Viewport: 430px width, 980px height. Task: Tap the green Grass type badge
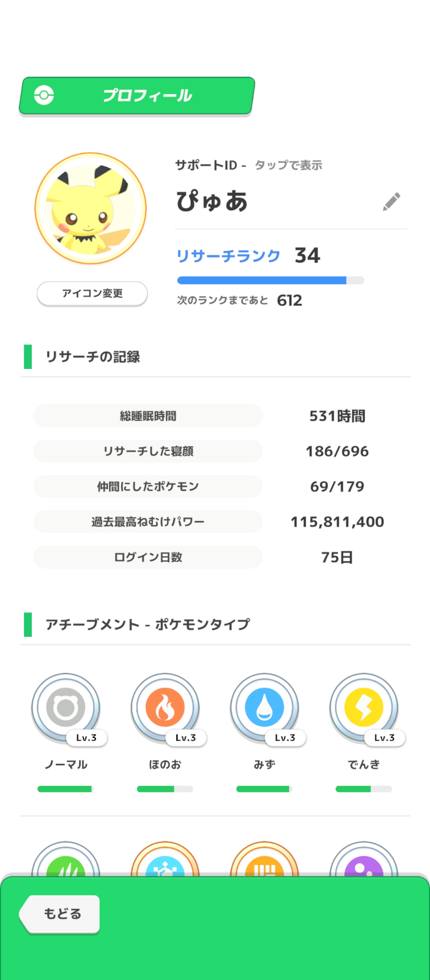(x=66, y=862)
